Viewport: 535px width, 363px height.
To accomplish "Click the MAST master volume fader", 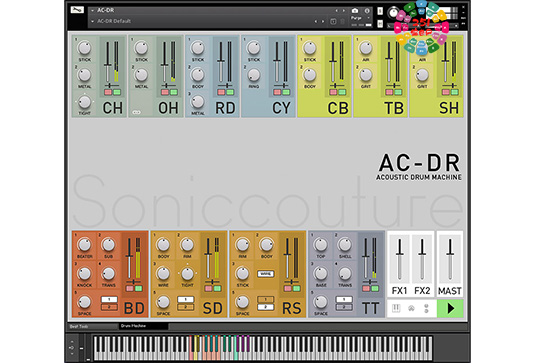I will (450, 259).
